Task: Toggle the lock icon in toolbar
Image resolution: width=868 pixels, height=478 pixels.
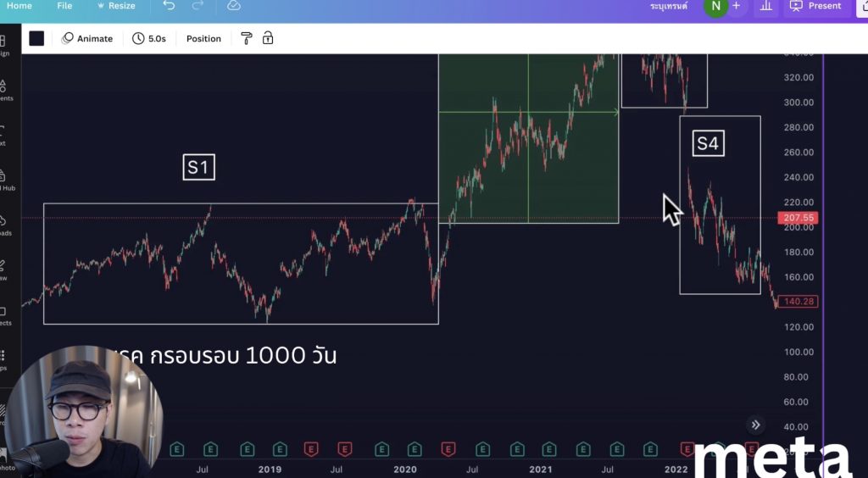Action: 268,38
